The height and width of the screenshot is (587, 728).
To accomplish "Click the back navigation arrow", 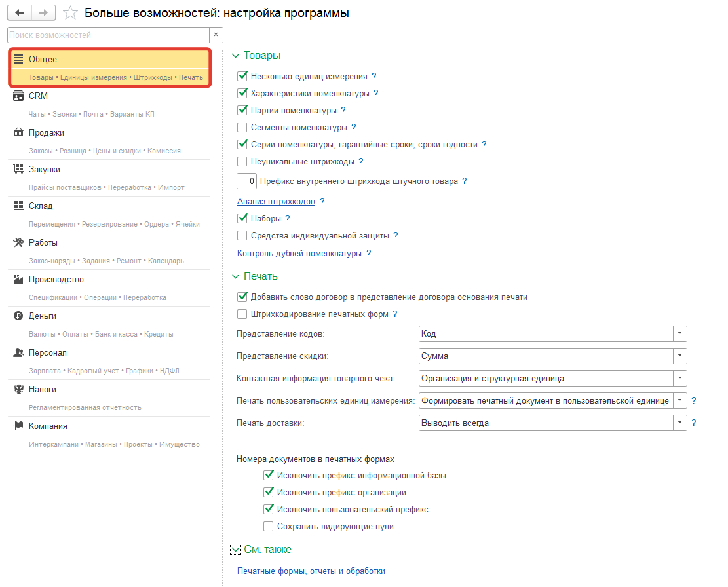I will pyautogui.click(x=19, y=13).
